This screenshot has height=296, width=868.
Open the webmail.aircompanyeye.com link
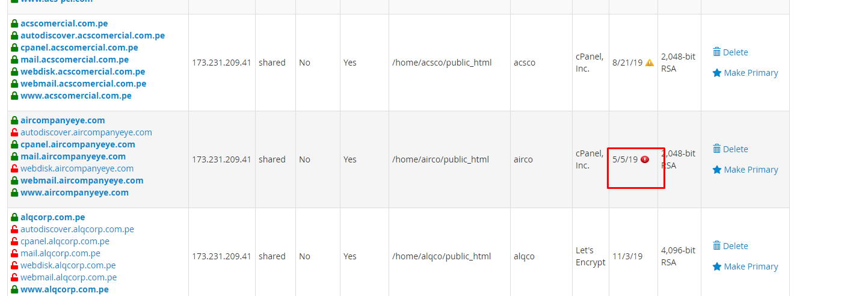click(x=82, y=180)
